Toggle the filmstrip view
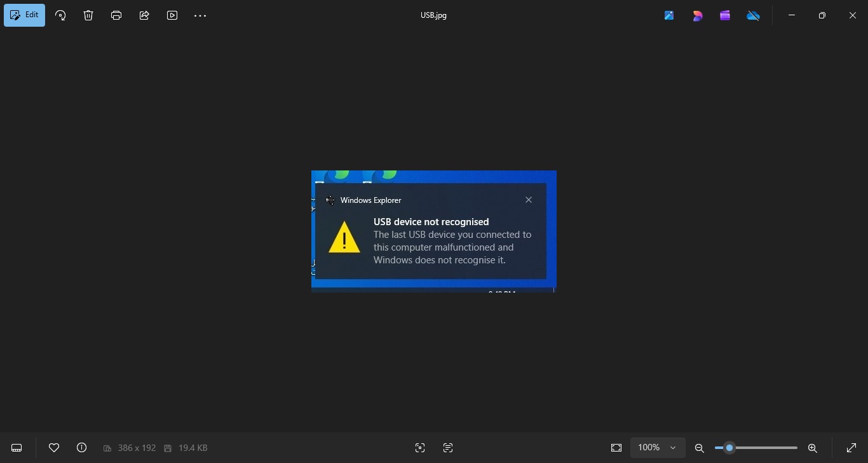This screenshot has width=868, height=463. tap(17, 448)
